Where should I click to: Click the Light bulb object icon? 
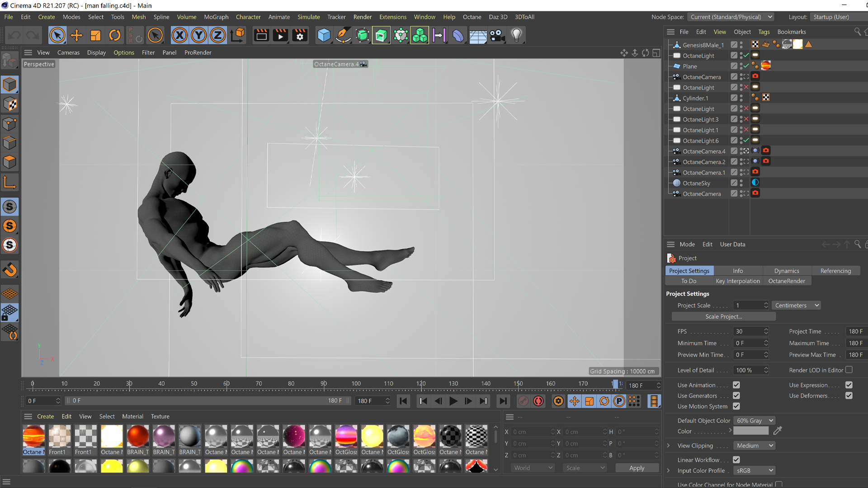click(516, 35)
